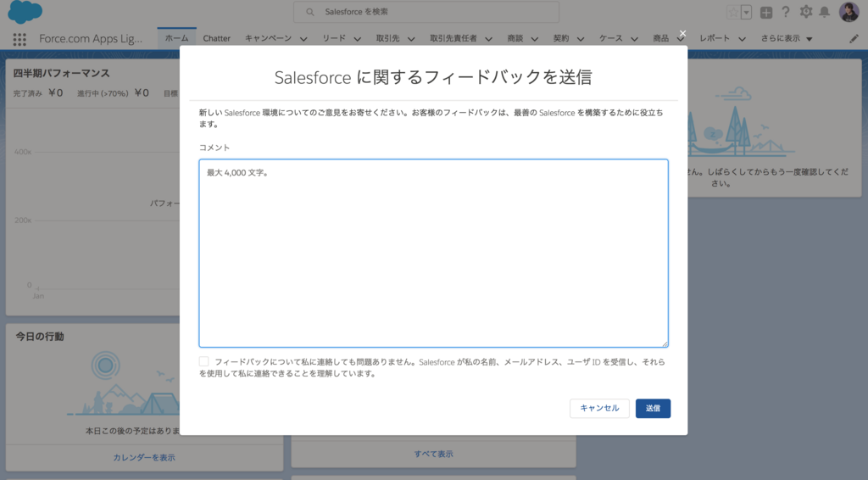The image size is (868, 480).
Task: Click the Salesforce cloud logo
Action: (x=25, y=12)
